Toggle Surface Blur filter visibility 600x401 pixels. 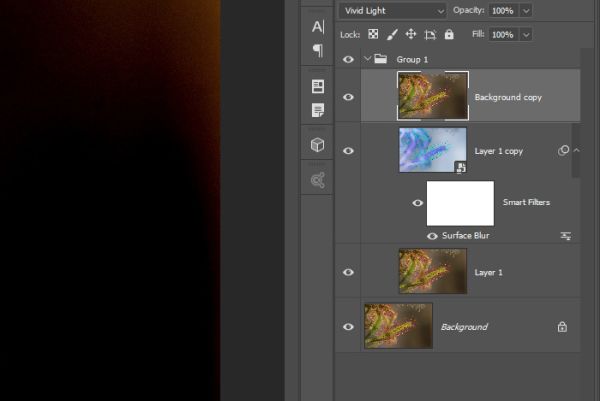point(432,236)
